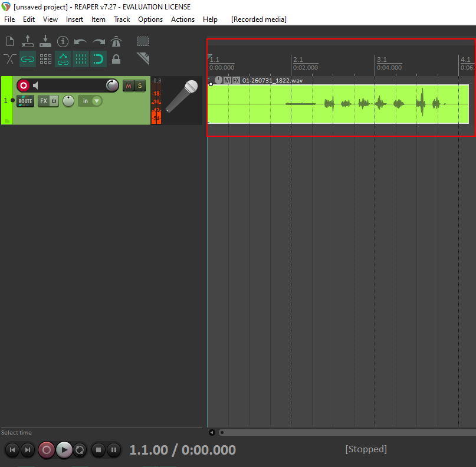Click the Redo arrow icon
Image resolution: width=476 pixels, height=467 pixels.
coord(99,41)
